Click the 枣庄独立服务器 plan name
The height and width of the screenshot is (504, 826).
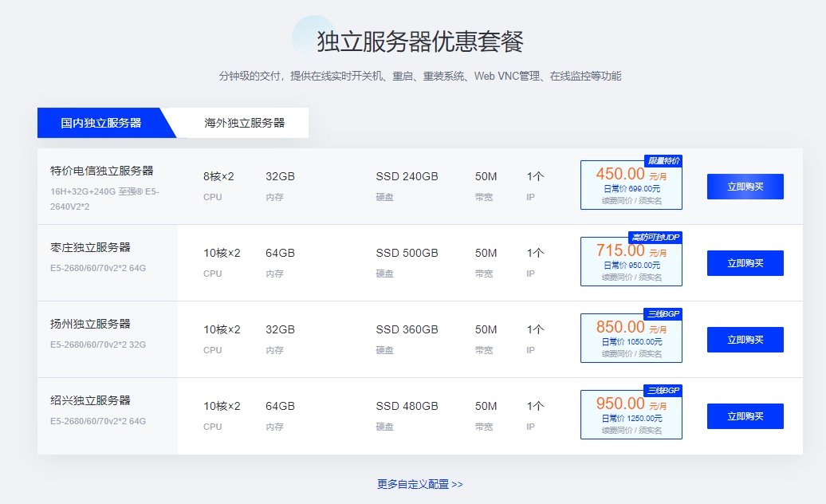point(90,247)
